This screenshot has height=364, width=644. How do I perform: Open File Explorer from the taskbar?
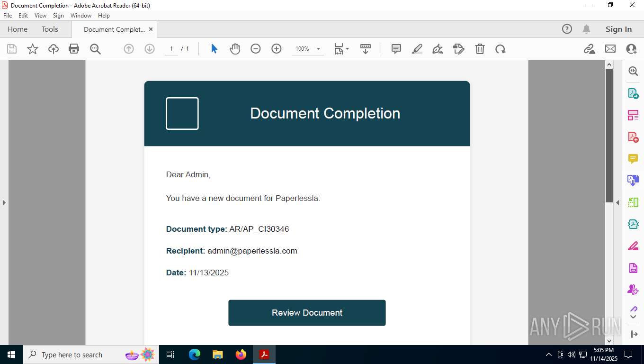coord(218,355)
